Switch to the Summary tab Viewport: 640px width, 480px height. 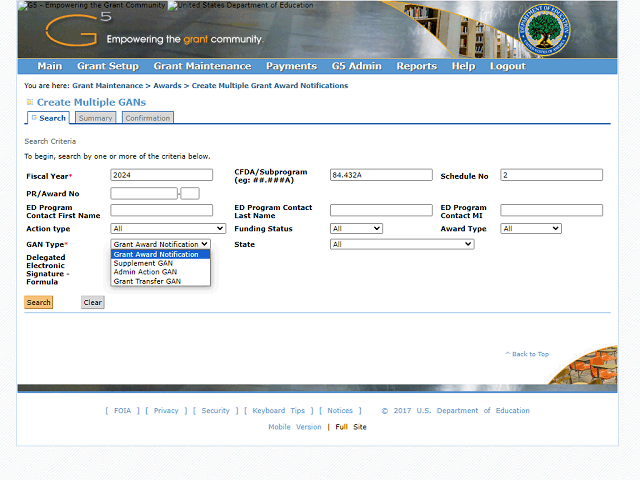[x=96, y=118]
